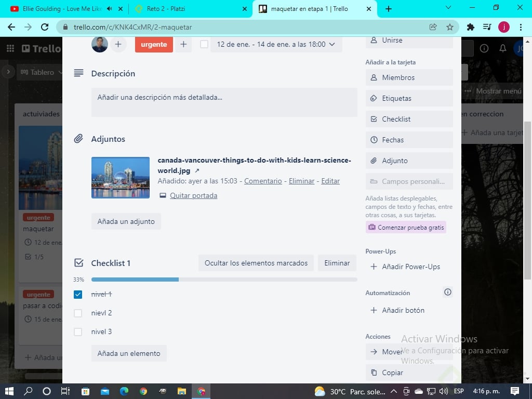This screenshot has width=532, height=399.
Task: Open the Fechas clock option in the sidebar
Action: point(375,139)
